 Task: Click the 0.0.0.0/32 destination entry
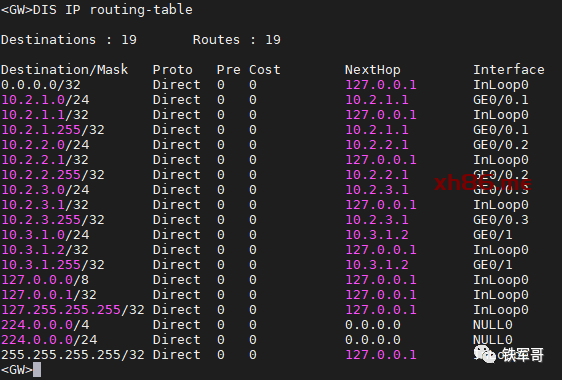41,85
